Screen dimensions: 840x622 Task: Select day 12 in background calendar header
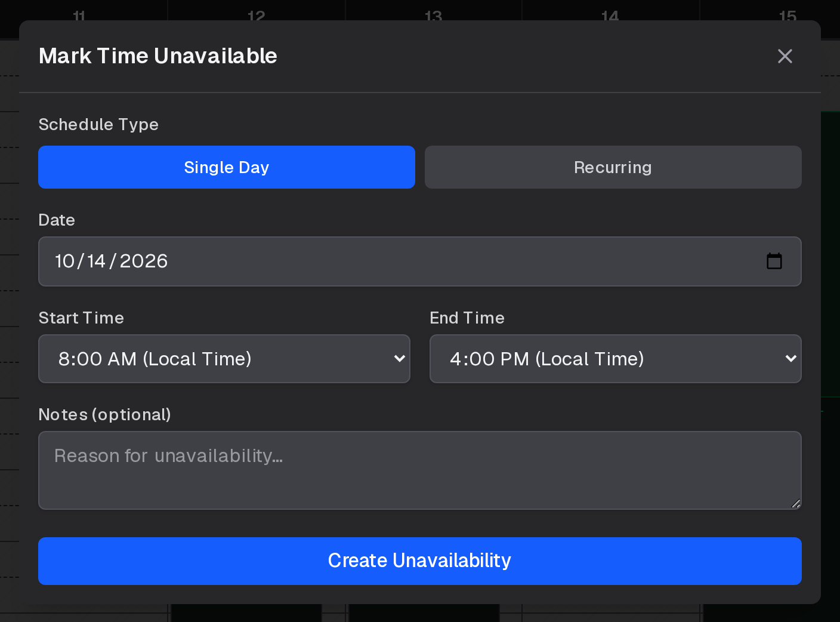pyautogui.click(x=257, y=16)
